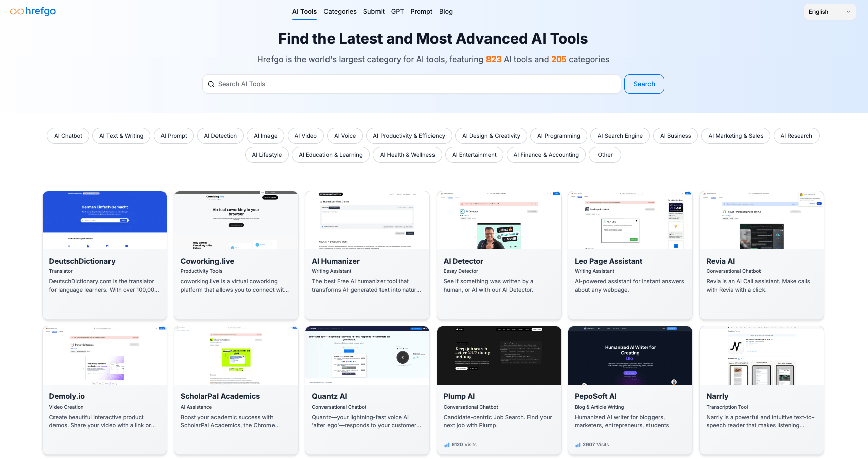Select AI Education & Learning category

point(331,155)
